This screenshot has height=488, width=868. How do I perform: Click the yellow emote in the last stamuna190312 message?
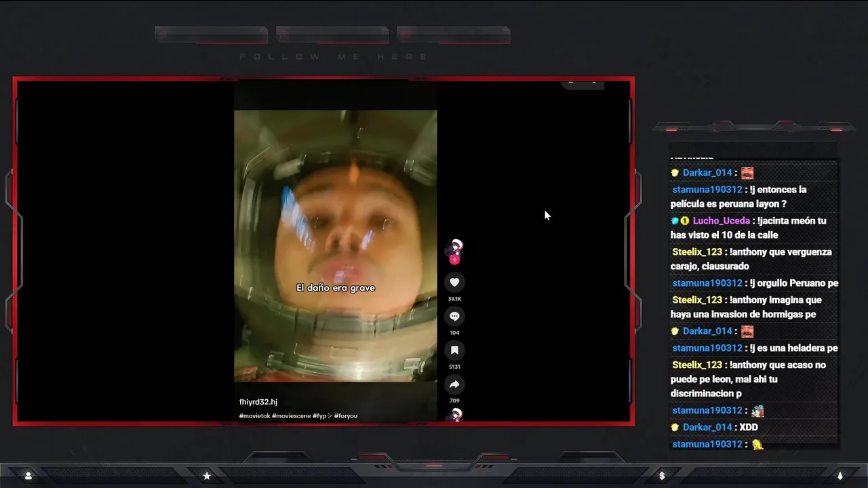pyautogui.click(x=757, y=445)
